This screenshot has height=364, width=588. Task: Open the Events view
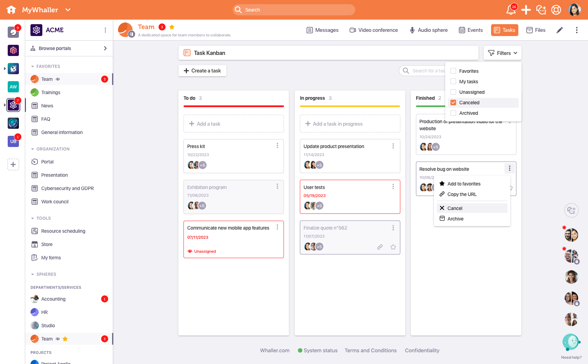[471, 30]
